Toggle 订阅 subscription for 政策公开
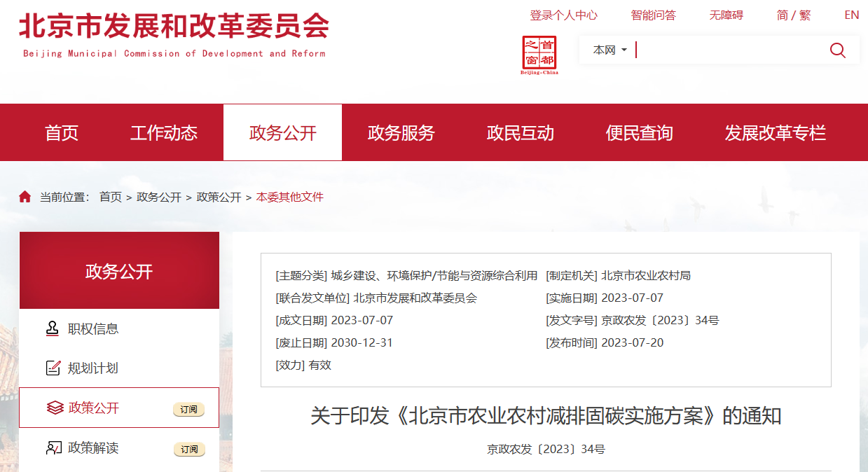This screenshot has width=868, height=472. coord(188,410)
